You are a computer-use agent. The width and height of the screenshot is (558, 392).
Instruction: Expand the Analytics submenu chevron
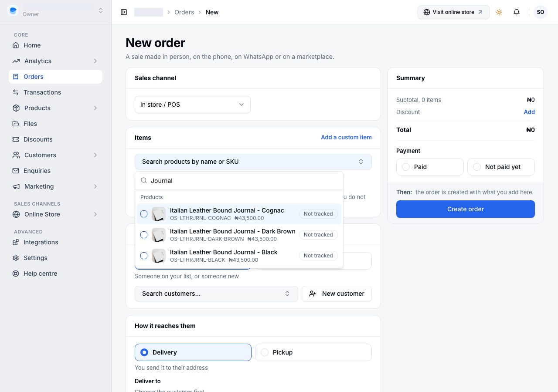[x=95, y=61]
